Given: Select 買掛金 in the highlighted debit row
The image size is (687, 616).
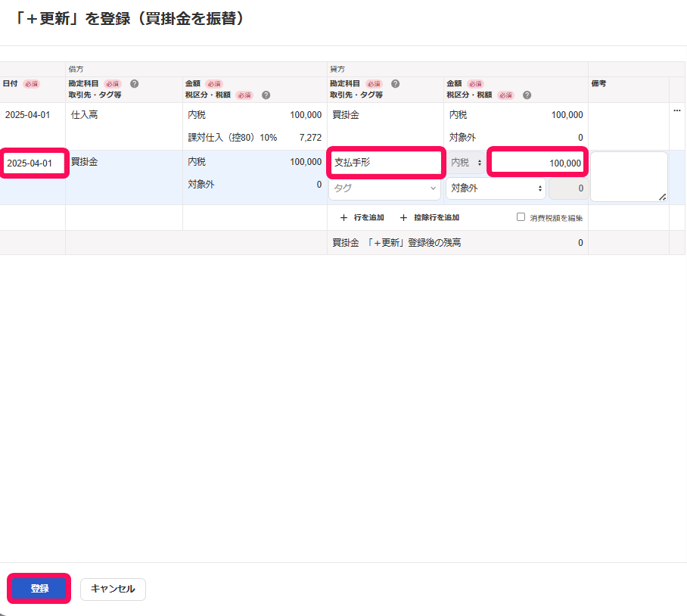Looking at the screenshot, I should pyautogui.click(x=84, y=162).
